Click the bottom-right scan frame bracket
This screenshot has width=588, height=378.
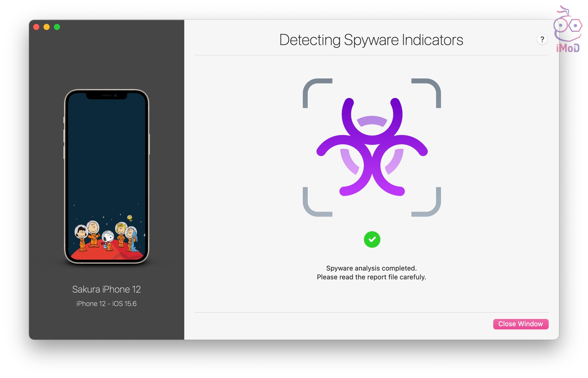tap(426, 202)
